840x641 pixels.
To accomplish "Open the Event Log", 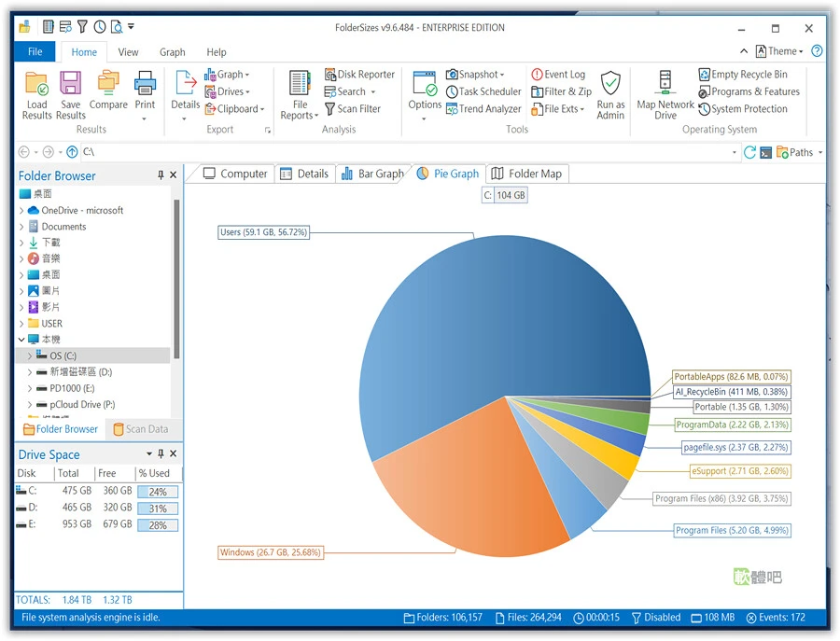I will 558,75.
